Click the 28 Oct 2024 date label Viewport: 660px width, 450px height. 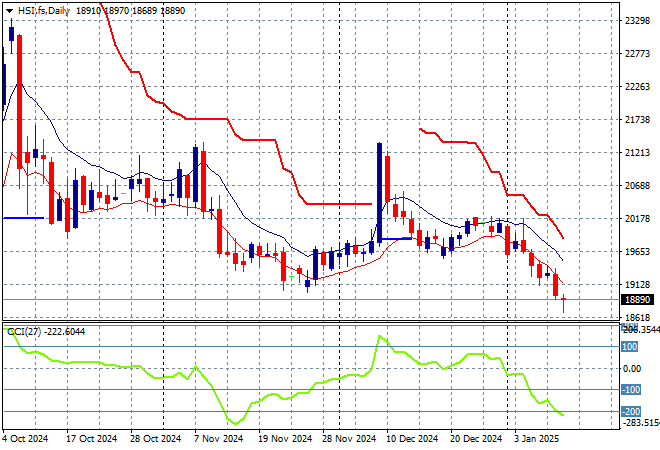point(154,438)
